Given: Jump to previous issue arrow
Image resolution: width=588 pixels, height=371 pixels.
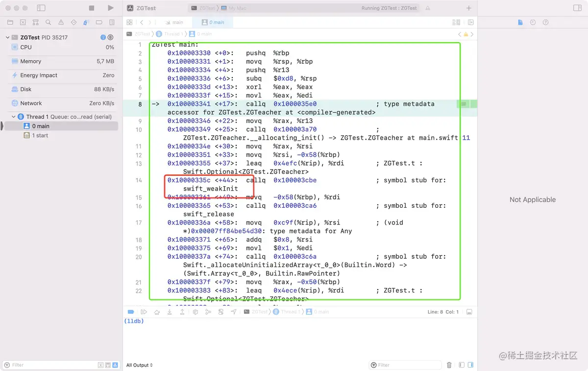Looking at the screenshot, I should 460,34.
